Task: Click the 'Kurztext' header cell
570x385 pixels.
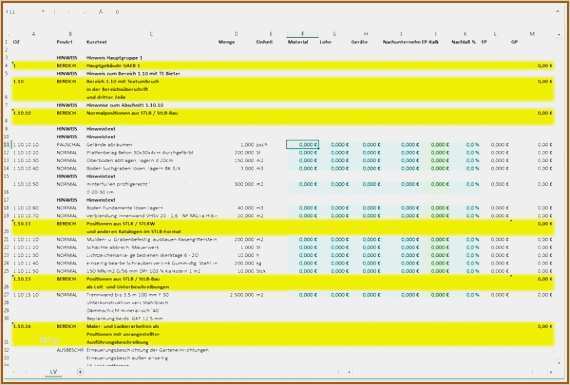Action: click(x=97, y=42)
